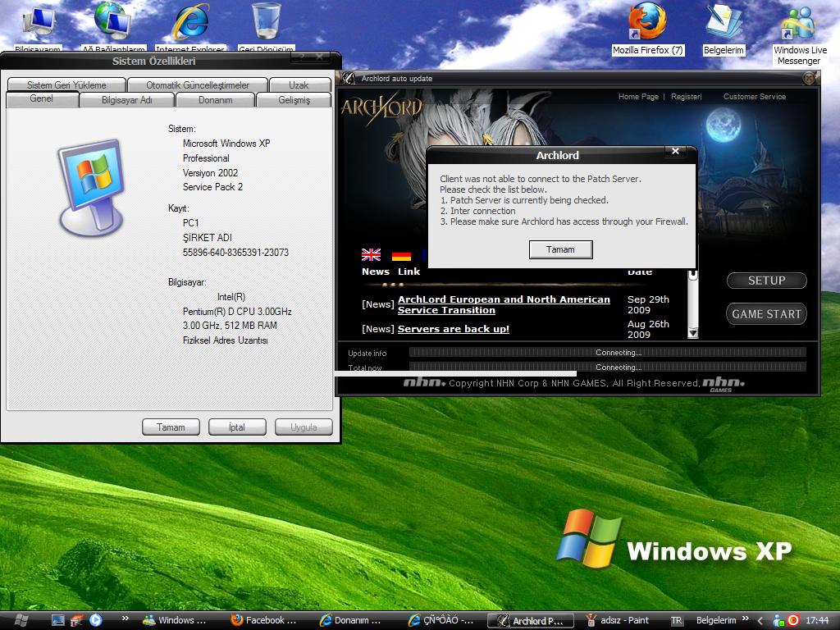
Task: Open the media player quick launch icon
Action: 95,620
